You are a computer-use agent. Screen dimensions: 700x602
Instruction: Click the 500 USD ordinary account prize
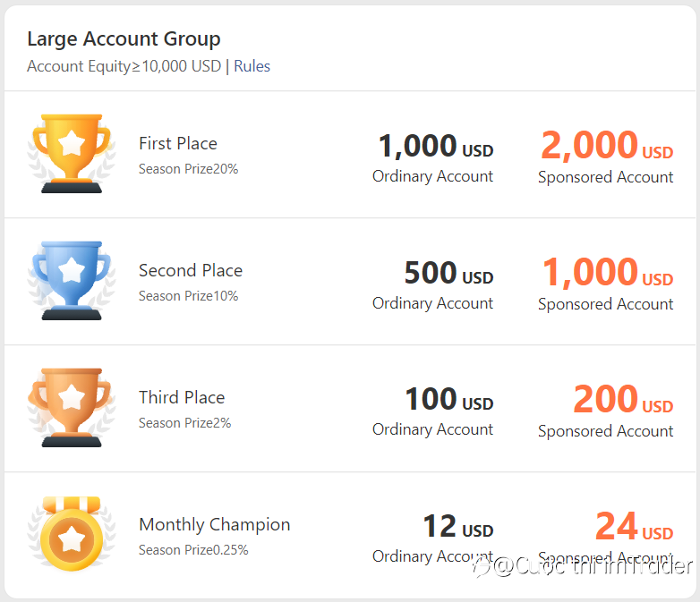tap(448, 273)
